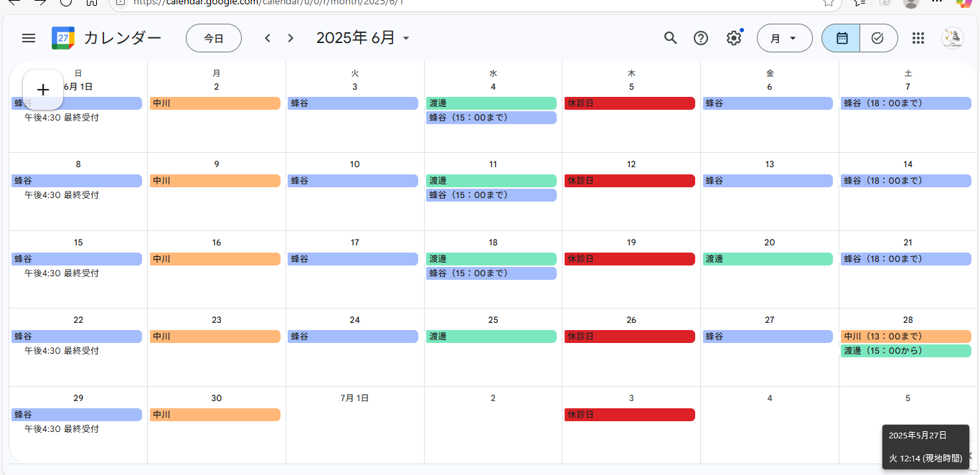Select date number 5 in first week
The height and width of the screenshot is (475, 980).
631,87
